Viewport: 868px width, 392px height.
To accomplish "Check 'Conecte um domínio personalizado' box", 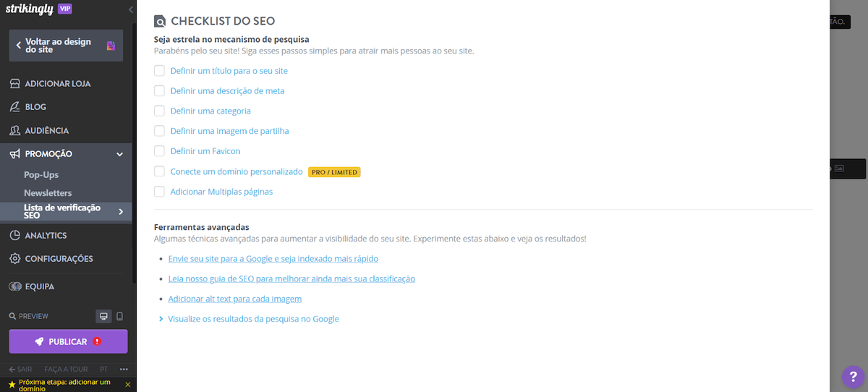I will click(x=159, y=171).
